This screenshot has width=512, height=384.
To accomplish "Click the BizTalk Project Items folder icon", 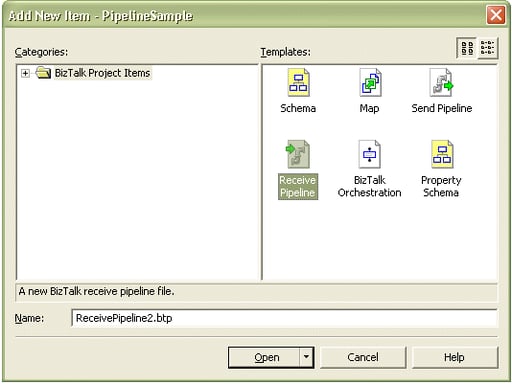I will 43,73.
